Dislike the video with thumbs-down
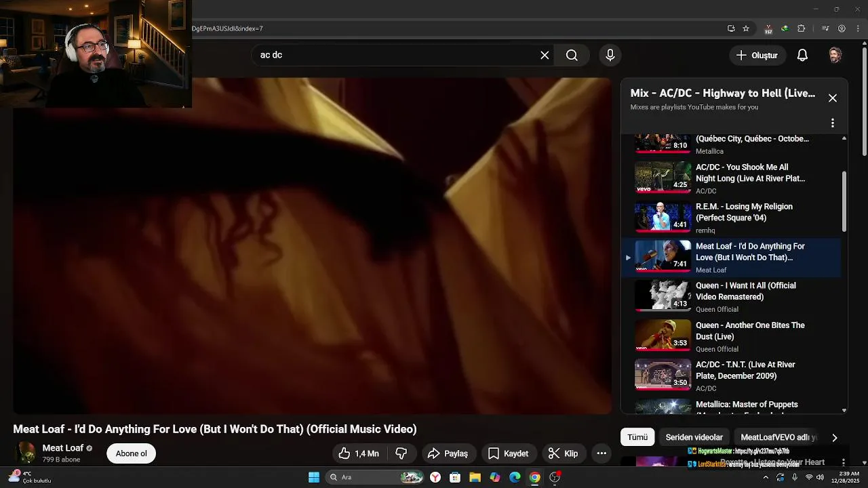868x488 pixels. point(401,453)
